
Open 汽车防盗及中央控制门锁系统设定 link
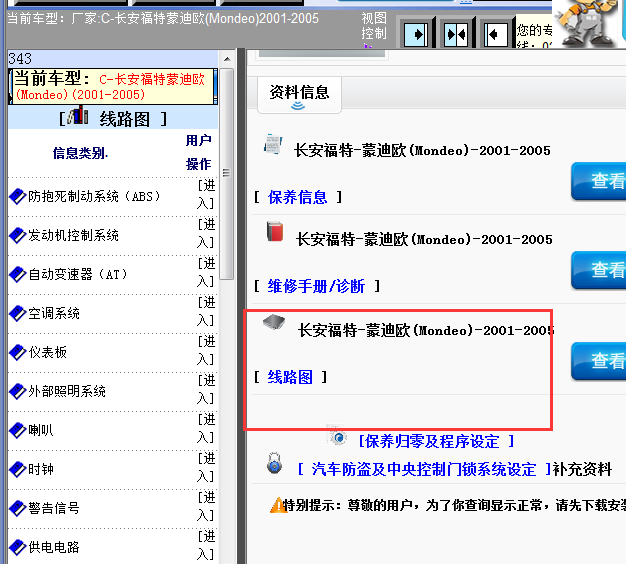point(424,469)
